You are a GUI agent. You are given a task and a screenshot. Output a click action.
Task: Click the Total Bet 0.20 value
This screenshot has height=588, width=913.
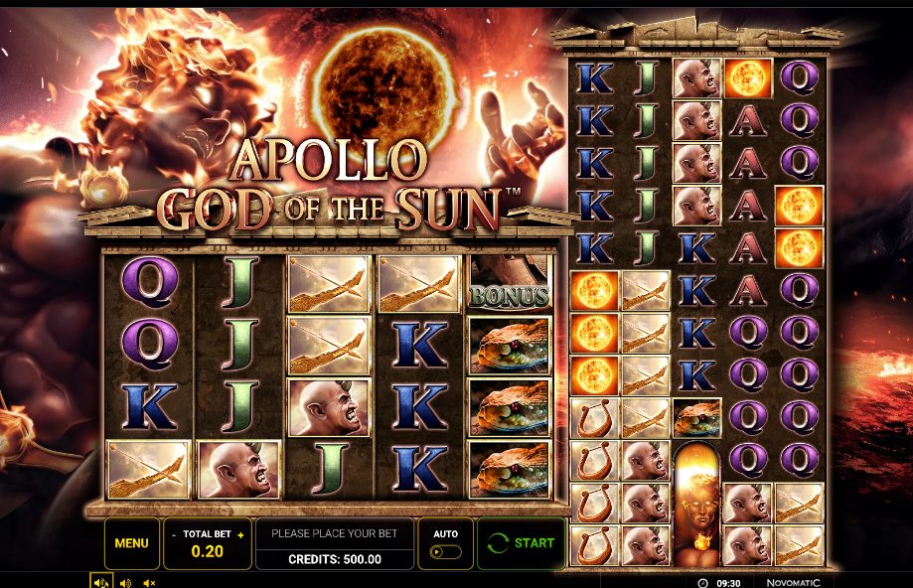pyautogui.click(x=208, y=551)
